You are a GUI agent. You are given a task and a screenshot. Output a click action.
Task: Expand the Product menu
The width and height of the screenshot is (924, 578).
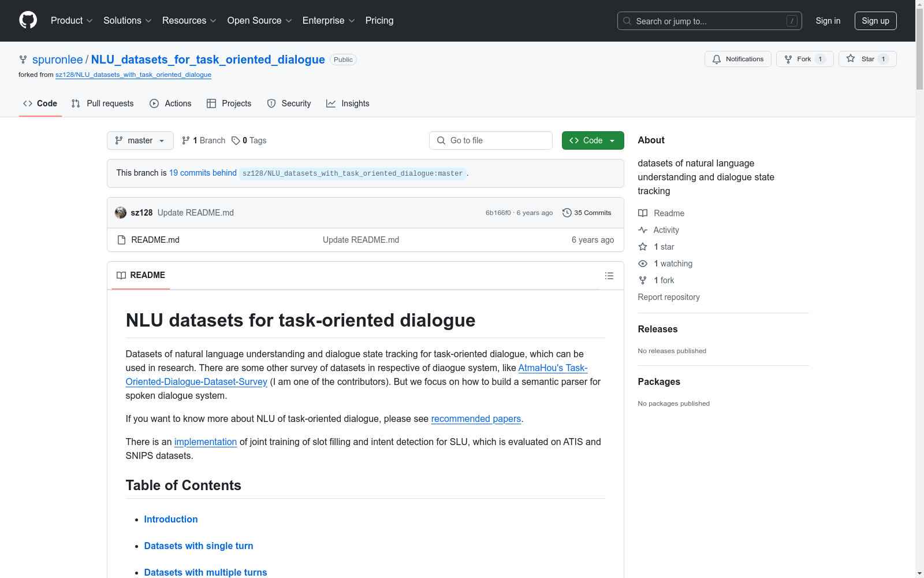click(x=72, y=21)
